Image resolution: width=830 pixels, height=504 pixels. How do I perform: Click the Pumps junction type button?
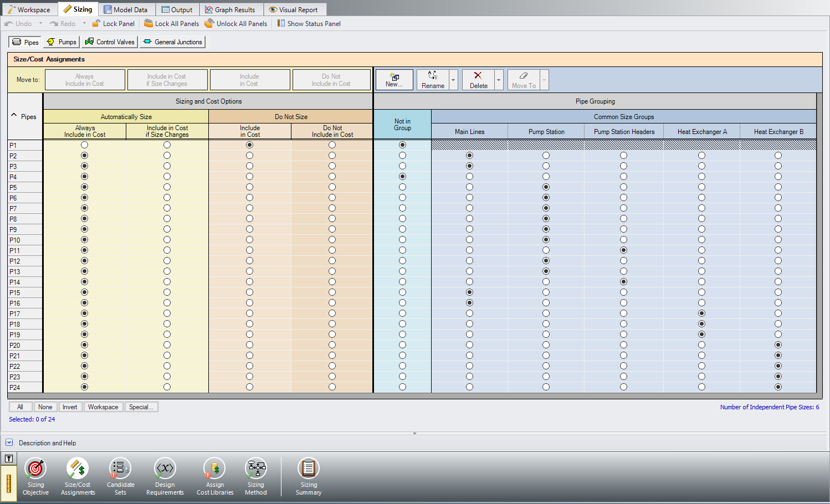pos(62,42)
